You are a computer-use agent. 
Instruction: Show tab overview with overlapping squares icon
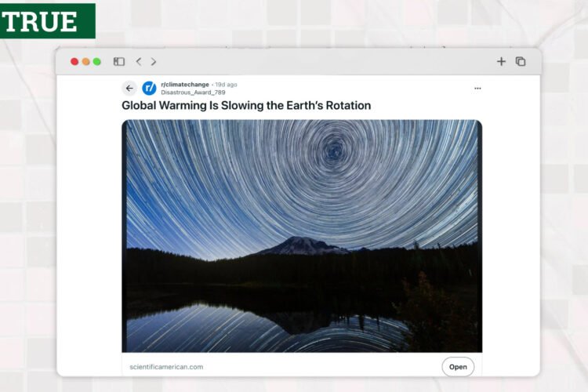click(x=521, y=61)
